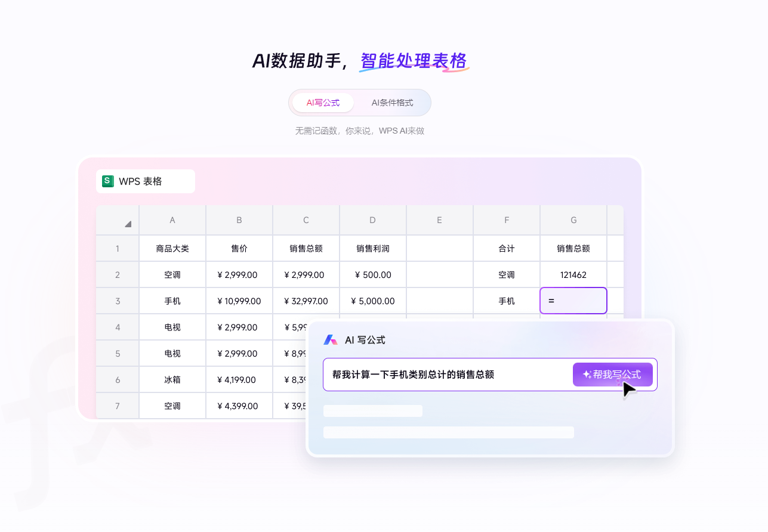This screenshot has width=768, height=532.
Task: Select column C header
Action: (x=306, y=220)
